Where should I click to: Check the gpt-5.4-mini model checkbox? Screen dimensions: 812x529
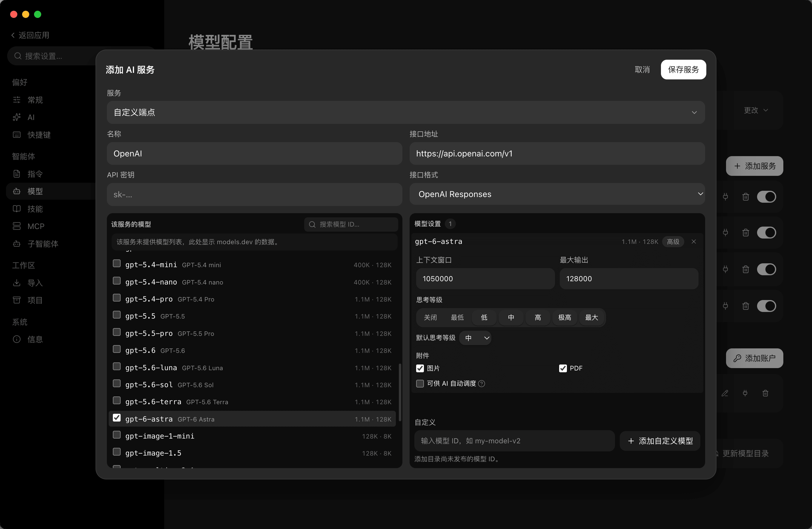(x=117, y=264)
